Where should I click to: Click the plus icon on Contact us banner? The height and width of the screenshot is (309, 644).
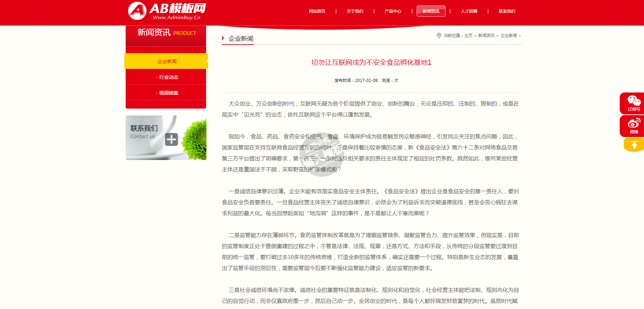pos(172,139)
